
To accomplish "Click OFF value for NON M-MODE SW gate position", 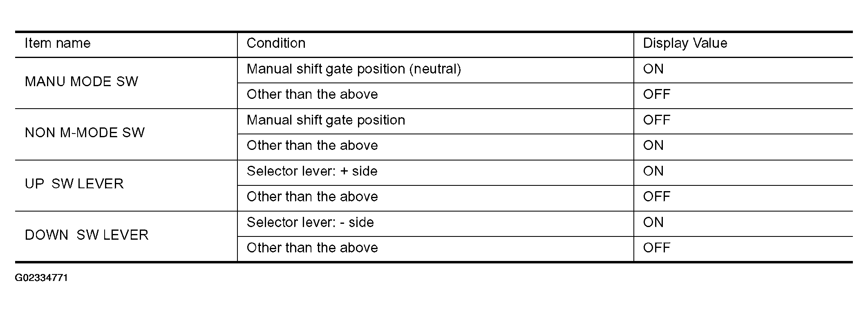I will [656, 120].
